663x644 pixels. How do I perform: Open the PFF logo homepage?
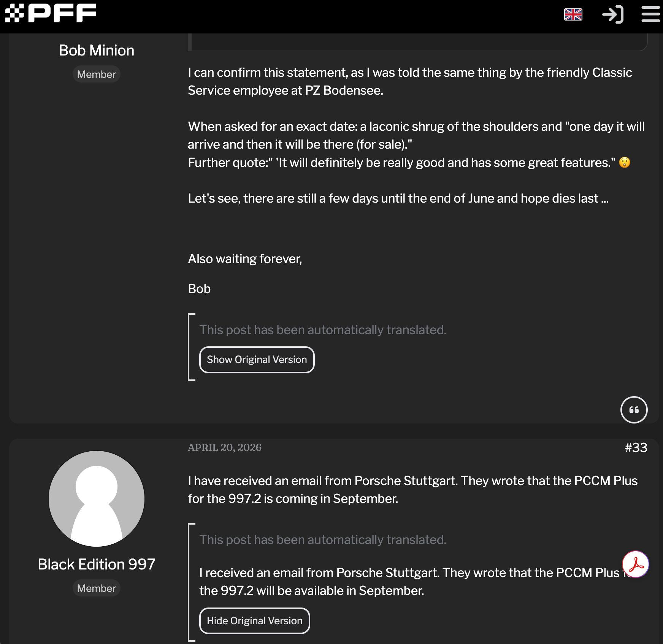[x=51, y=13]
